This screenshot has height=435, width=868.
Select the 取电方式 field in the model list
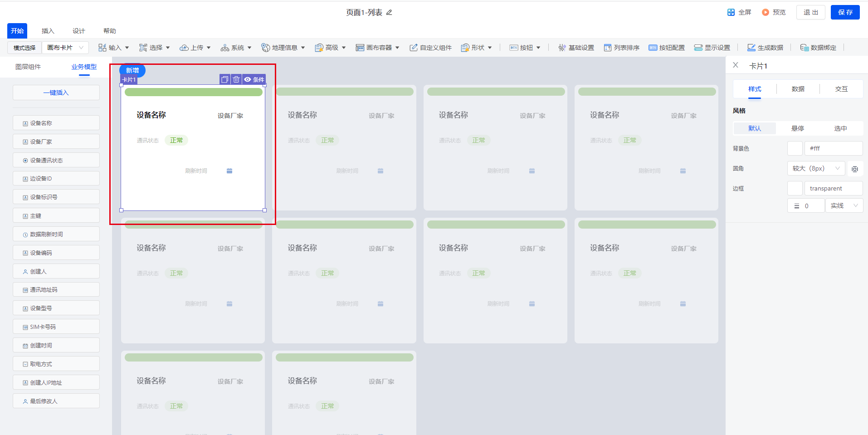[x=56, y=364]
